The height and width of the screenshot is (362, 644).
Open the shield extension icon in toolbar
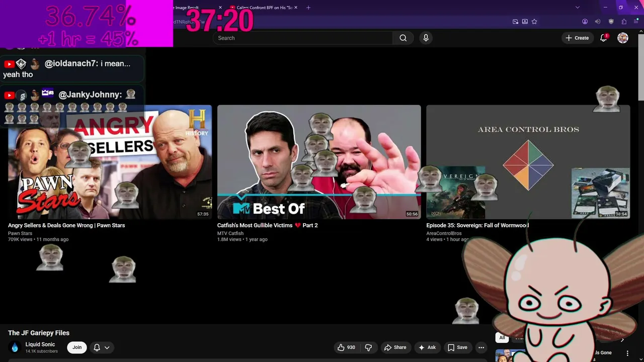click(611, 22)
